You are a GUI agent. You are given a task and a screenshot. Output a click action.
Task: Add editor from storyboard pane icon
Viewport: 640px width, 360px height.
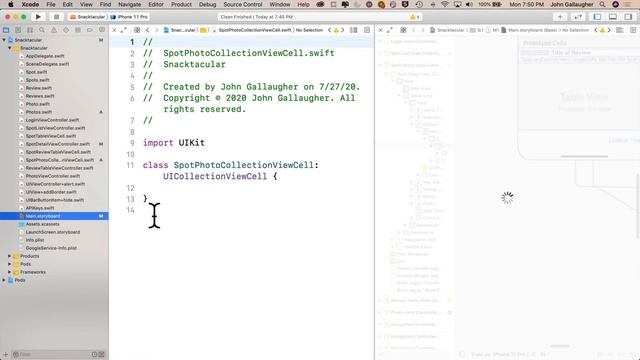(633, 30)
